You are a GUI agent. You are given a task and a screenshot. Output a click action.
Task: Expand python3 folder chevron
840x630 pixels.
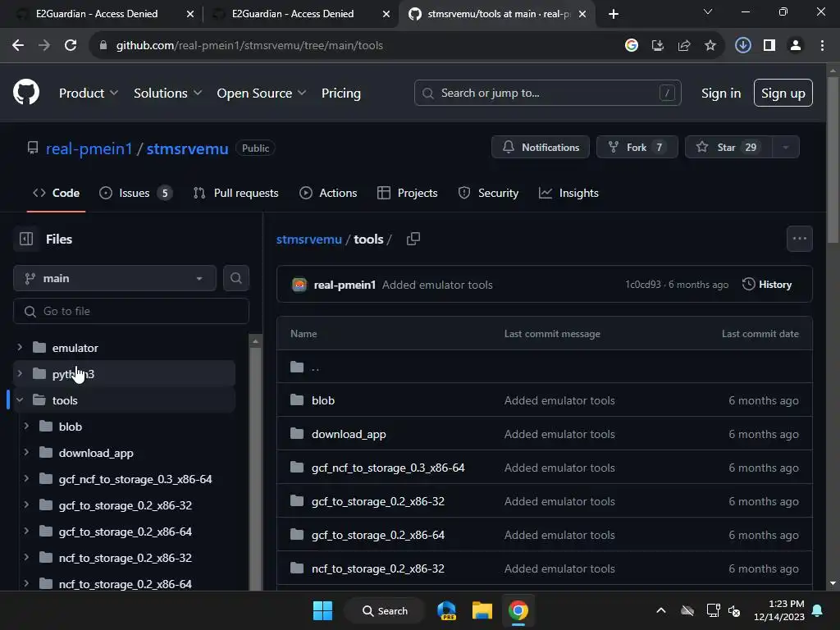(20, 373)
